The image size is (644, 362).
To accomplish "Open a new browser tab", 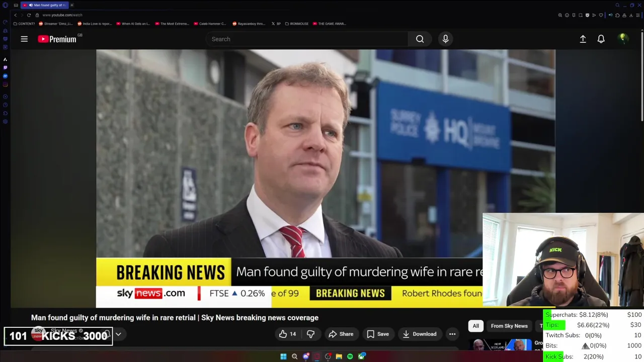I will tap(72, 5).
